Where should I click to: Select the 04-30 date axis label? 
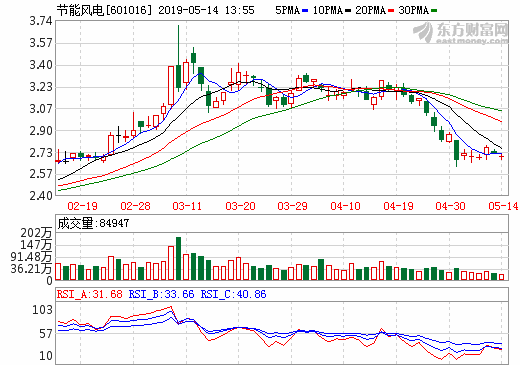pos(450,206)
